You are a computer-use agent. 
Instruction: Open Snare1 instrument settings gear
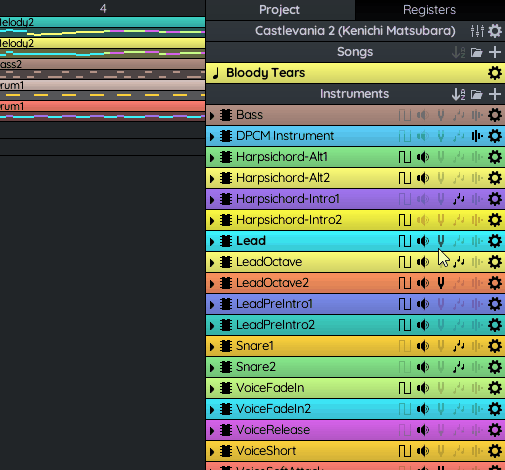(x=495, y=346)
